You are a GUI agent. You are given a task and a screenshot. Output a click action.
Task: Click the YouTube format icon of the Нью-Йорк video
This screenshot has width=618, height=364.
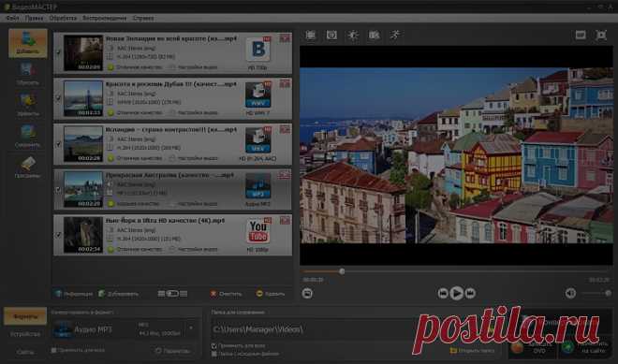tap(258, 231)
